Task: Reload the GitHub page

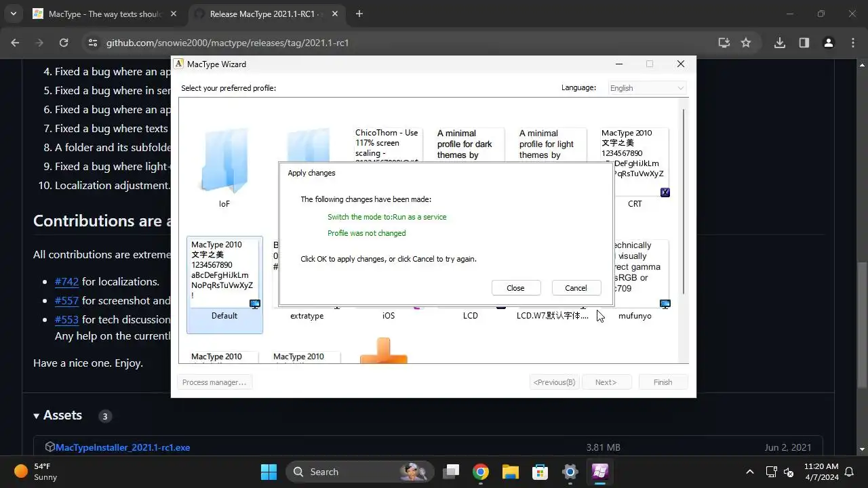Action: click(x=64, y=43)
